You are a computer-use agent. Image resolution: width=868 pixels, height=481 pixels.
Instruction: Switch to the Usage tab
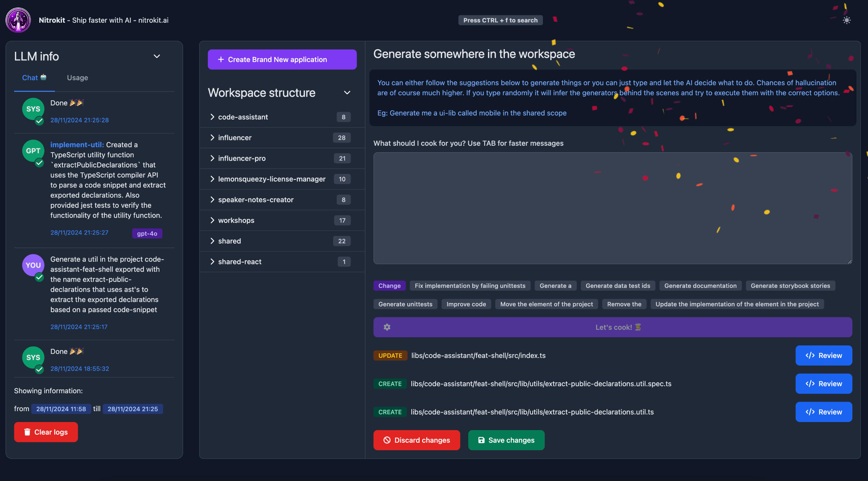coord(77,78)
